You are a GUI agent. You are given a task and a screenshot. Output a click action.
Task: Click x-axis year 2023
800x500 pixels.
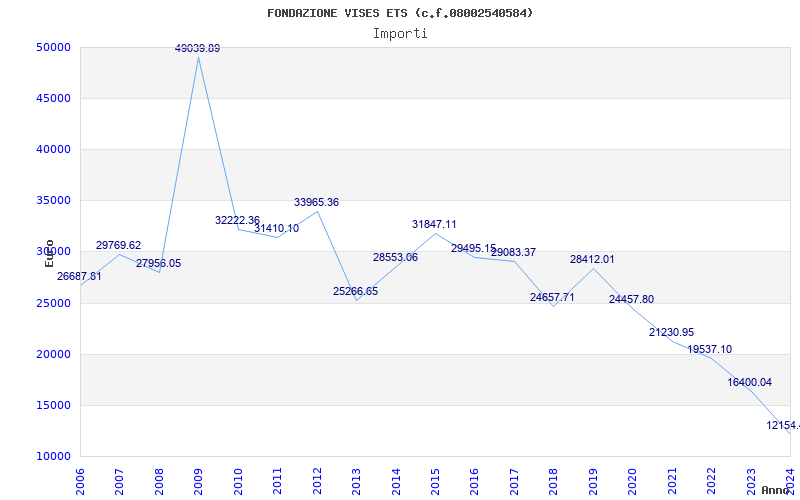pos(751,481)
